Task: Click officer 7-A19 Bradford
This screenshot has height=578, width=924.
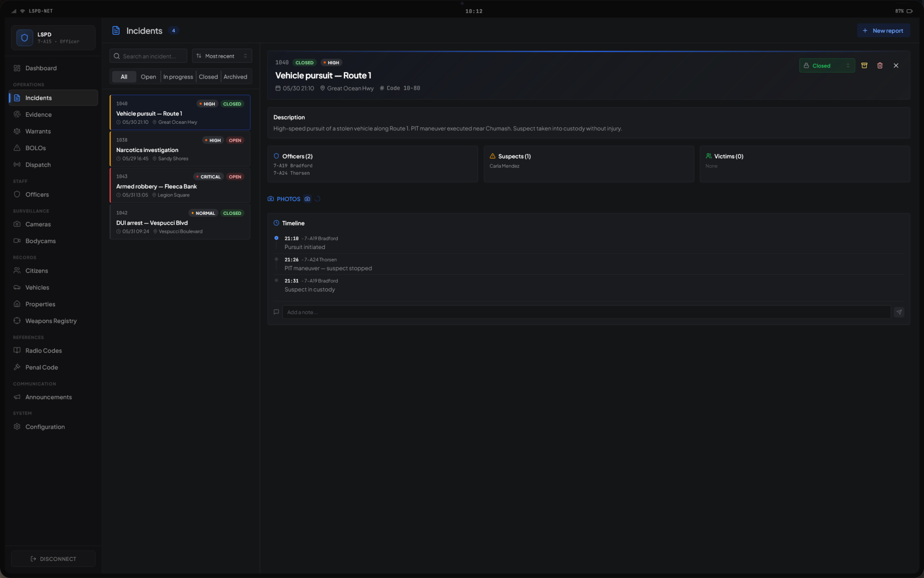Action: point(293,166)
